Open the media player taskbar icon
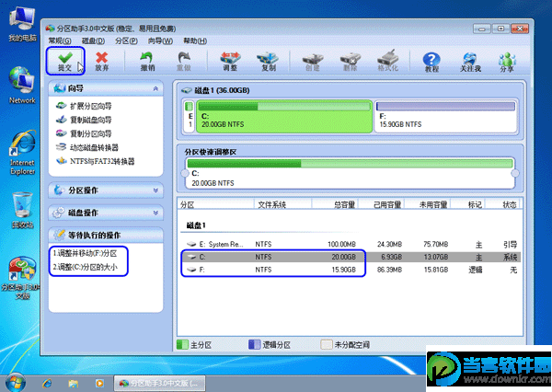552x392 pixels. [x=99, y=383]
